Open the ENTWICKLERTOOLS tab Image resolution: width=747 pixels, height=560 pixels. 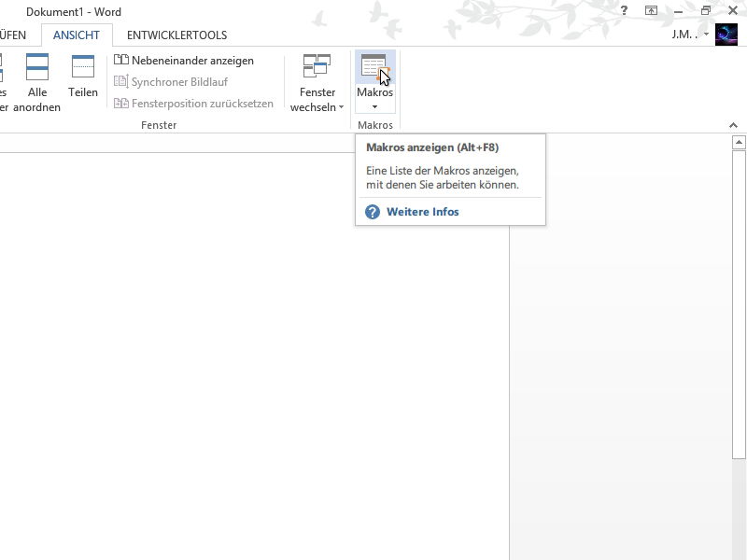tap(176, 35)
